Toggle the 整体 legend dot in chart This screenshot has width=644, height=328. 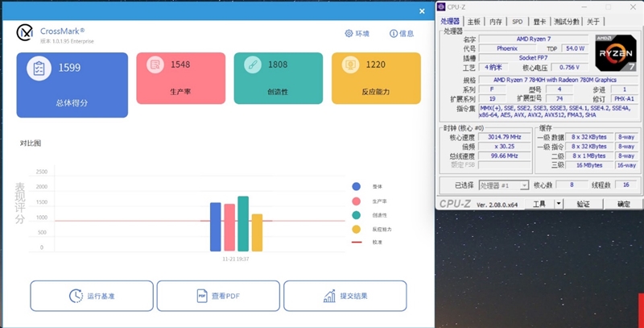pyautogui.click(x=357, y=187)
